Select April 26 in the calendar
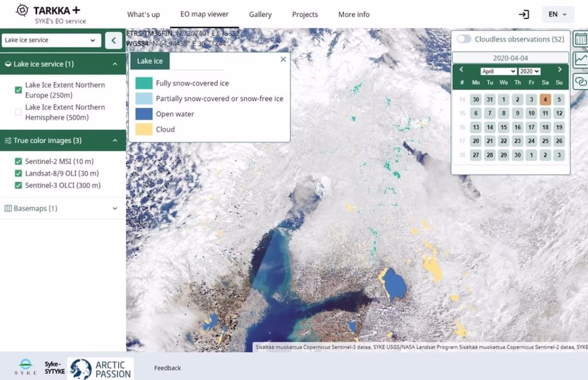588x380 pixels. click(559, 141)
